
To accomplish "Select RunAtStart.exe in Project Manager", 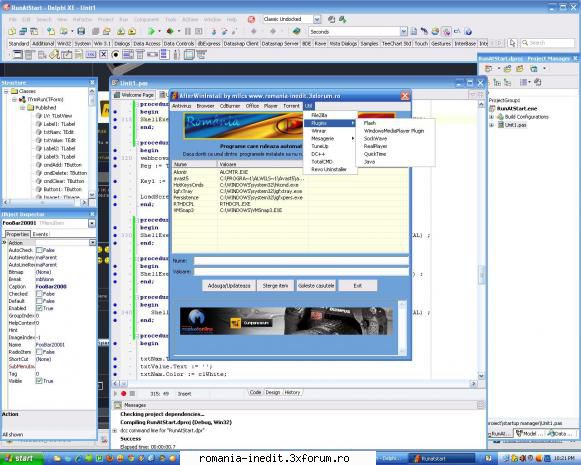I will click(517, 109).
